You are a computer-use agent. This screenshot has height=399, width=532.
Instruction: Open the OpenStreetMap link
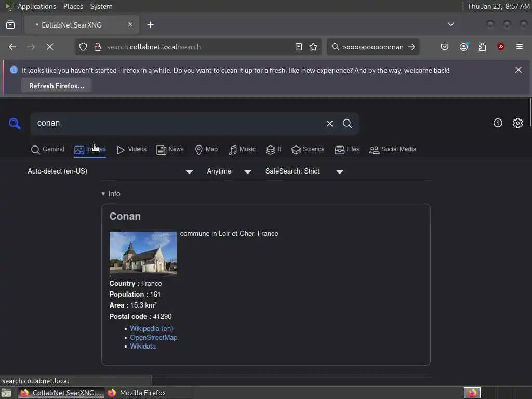tap(154, 337)
